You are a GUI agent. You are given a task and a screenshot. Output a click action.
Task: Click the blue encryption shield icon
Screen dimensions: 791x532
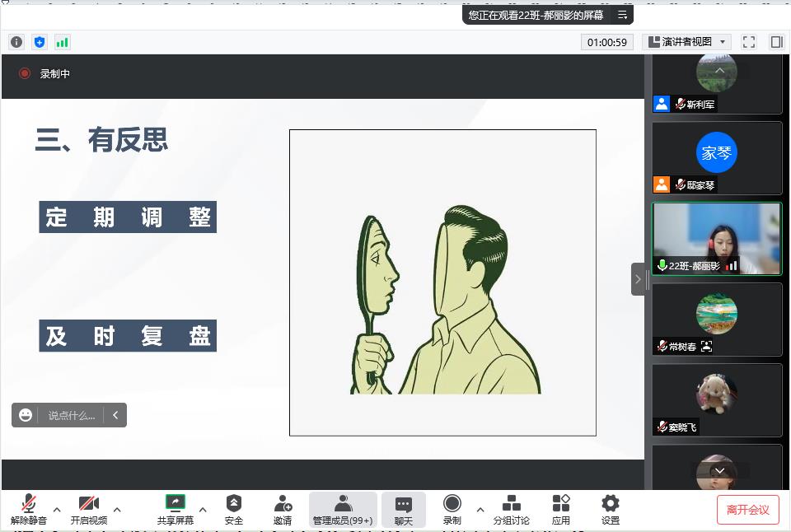[40, 42]
